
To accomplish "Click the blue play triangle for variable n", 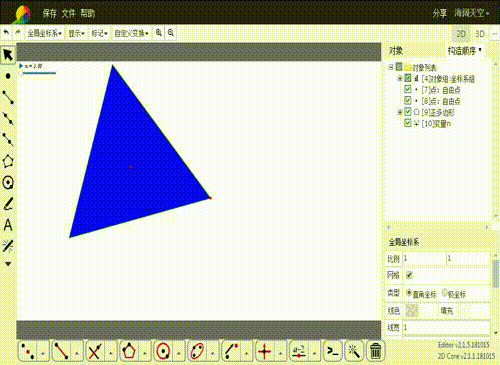I will coord(21,66).
